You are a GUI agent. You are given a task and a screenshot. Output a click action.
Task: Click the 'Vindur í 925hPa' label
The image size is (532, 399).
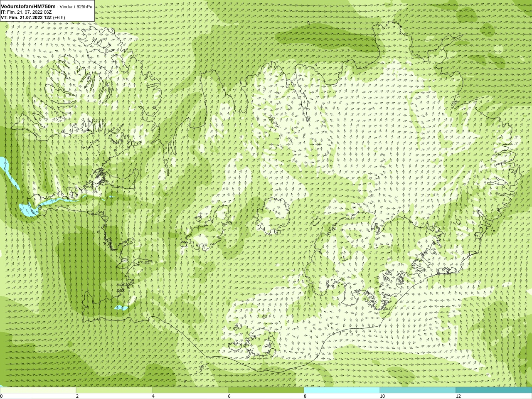click(76, 7)
